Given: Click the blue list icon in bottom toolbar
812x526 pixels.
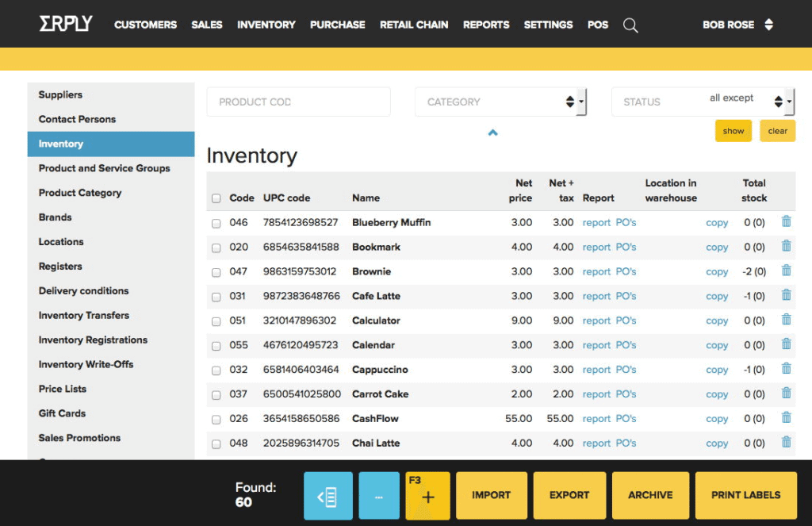Looking at the screenshot, I should click(327, 495).
